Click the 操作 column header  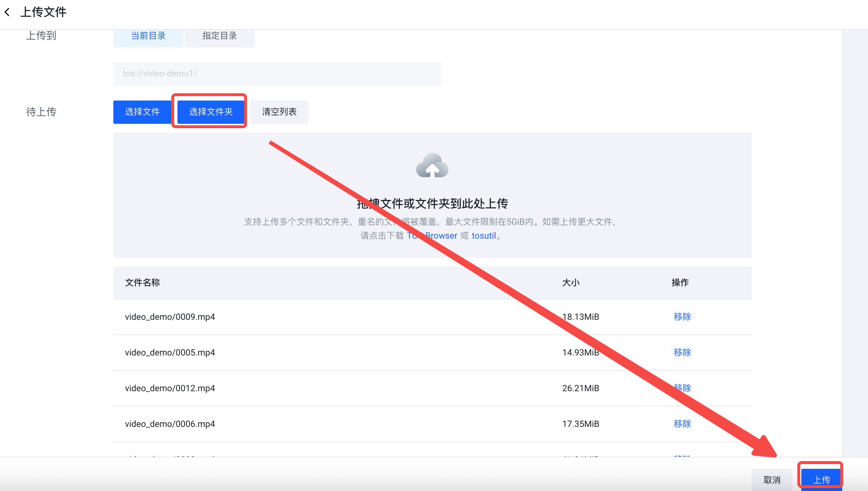680,283
